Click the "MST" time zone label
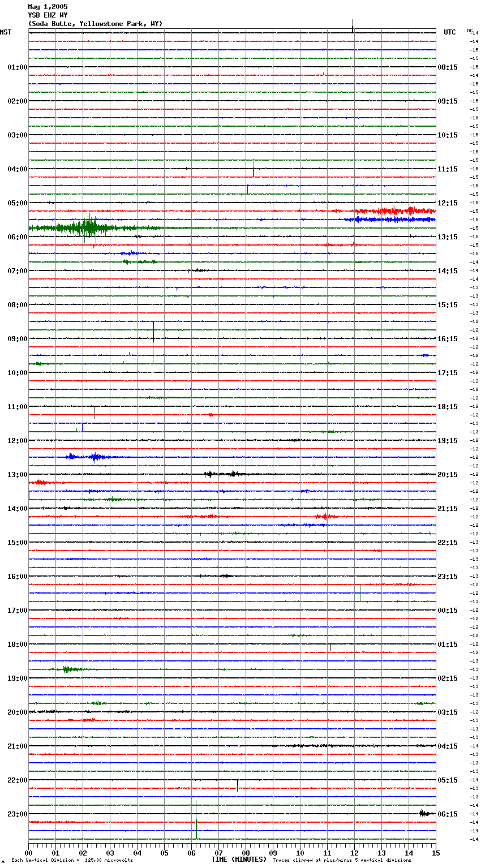The height and width of the screenshot is (868, 481). 6,32
